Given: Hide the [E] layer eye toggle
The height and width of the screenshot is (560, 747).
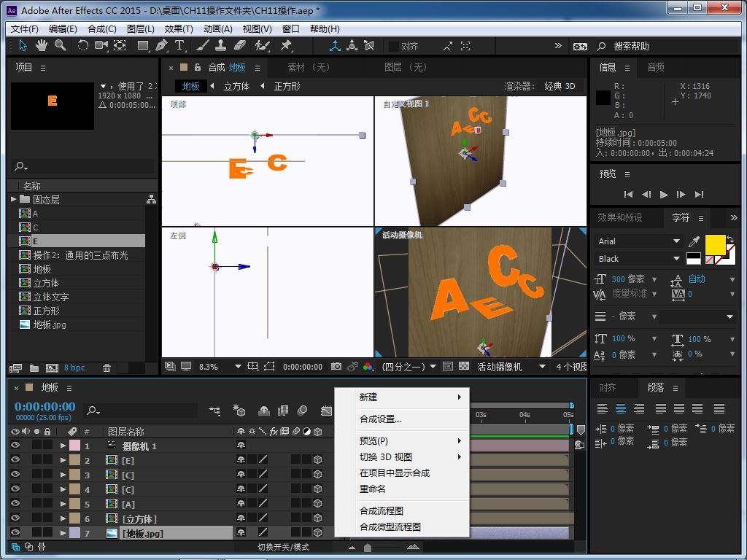Looking at the screenshot, I should click(15, 460).
